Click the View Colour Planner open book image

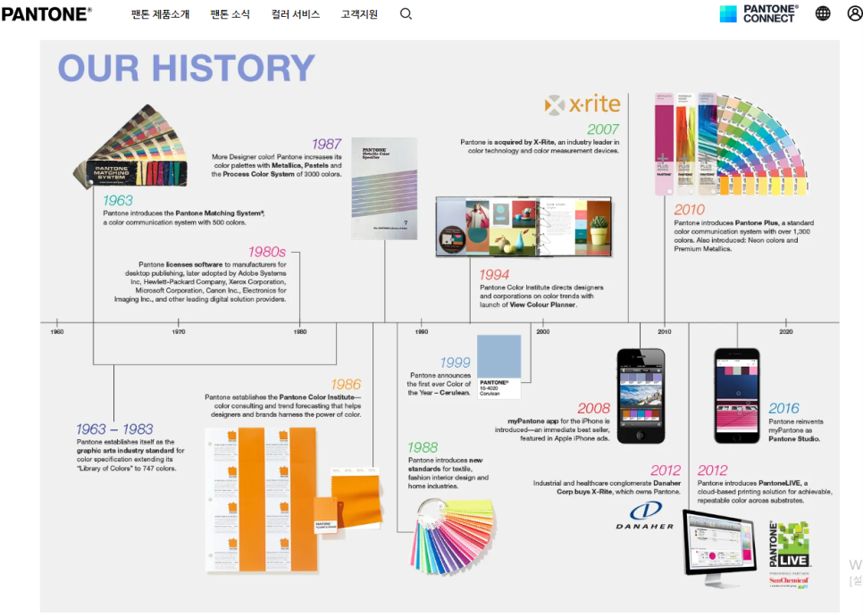click(524, 226)
